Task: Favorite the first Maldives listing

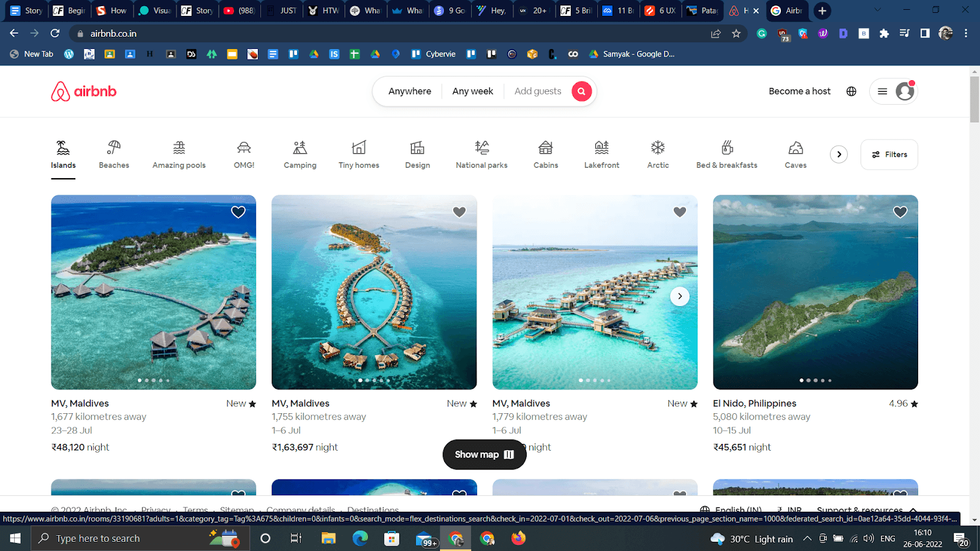Action: pyautogui.click(x=238, y=212)
